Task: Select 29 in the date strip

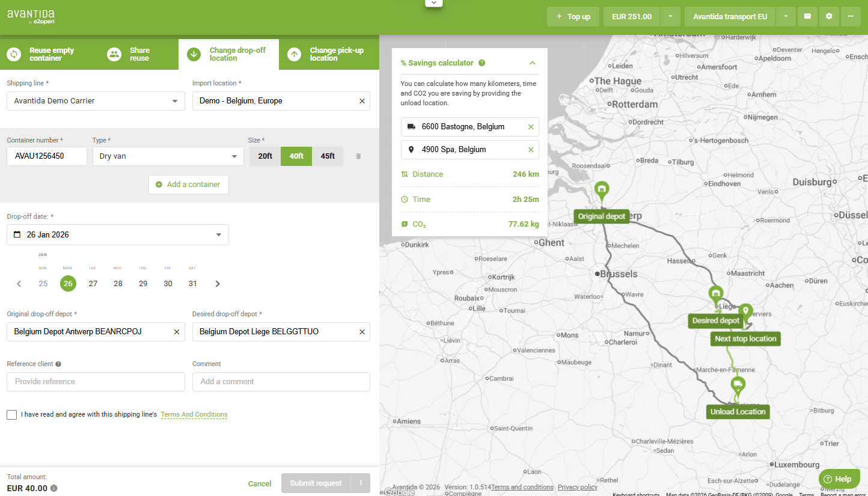Action: (x=143, y=284)
